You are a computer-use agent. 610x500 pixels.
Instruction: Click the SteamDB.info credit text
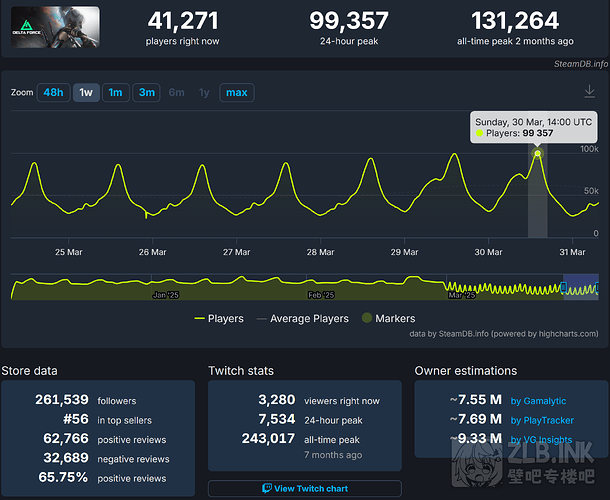[581, 64]
